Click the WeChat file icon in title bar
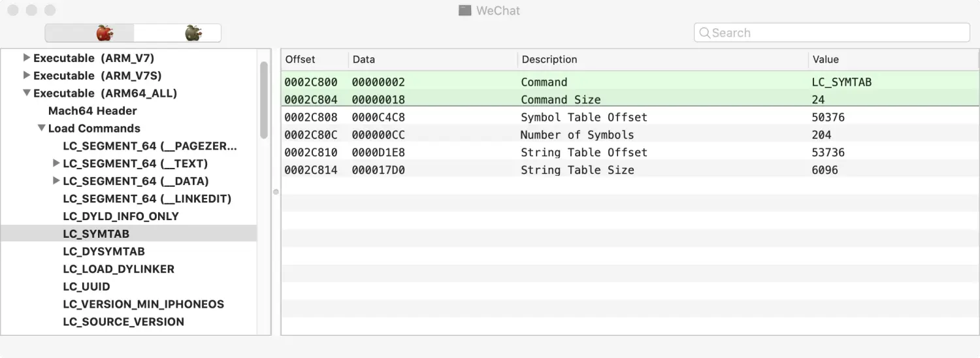Screen dimensions: 980x358 465,10
